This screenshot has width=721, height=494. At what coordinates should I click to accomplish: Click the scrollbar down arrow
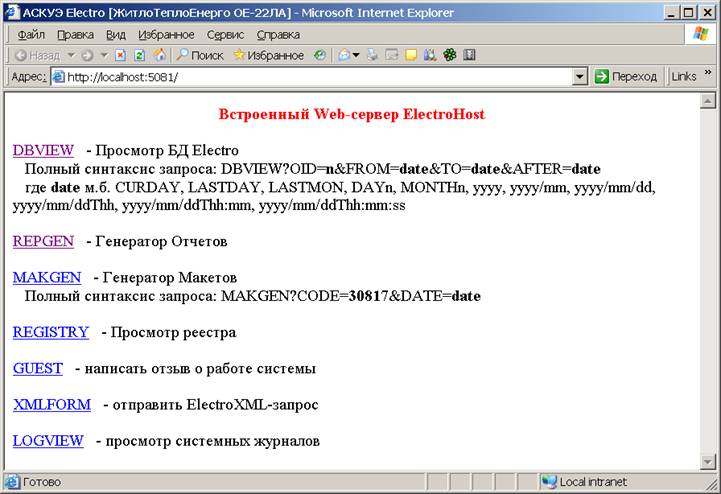click(x=707, y=461)
